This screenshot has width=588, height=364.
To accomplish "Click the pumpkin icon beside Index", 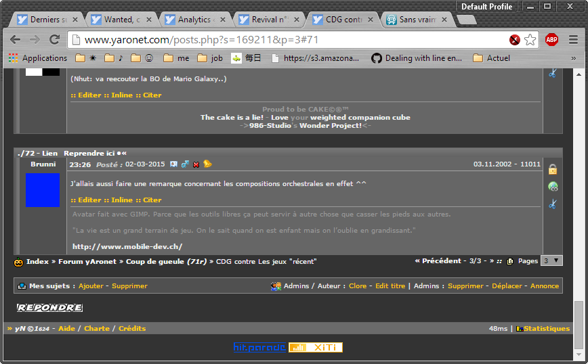I will point(19,262).
